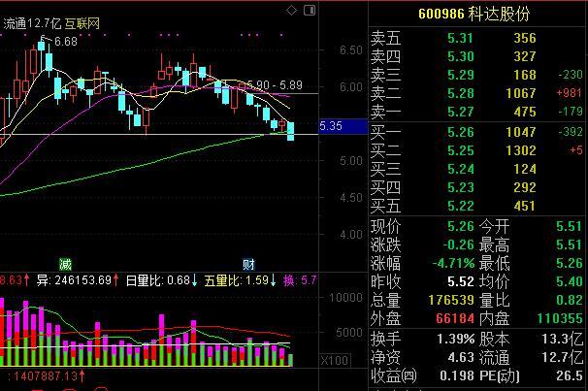Click the 今开 value 5.51
The image size is (588, 391).
(x=570, y=226)
